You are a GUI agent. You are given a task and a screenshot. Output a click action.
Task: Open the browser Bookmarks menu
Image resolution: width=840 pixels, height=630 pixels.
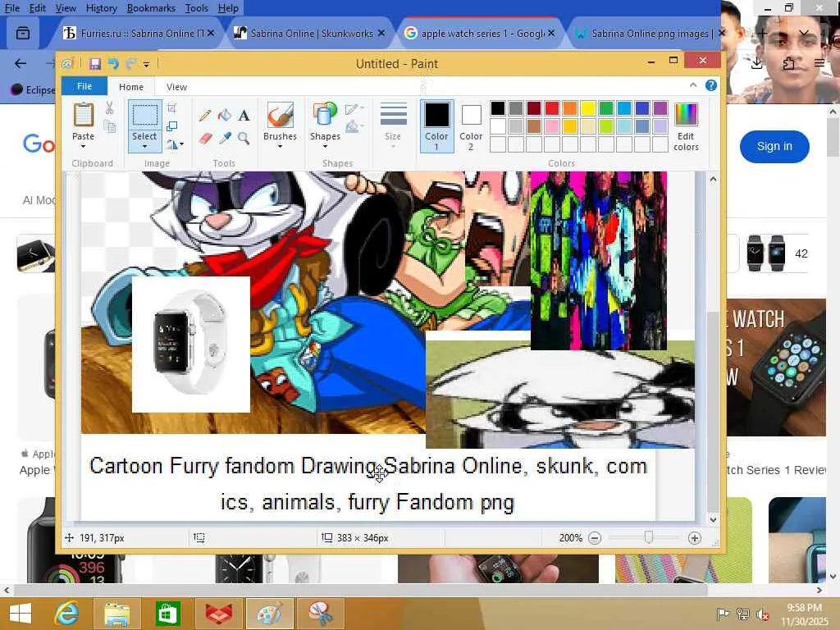click(x=151, y=8)
